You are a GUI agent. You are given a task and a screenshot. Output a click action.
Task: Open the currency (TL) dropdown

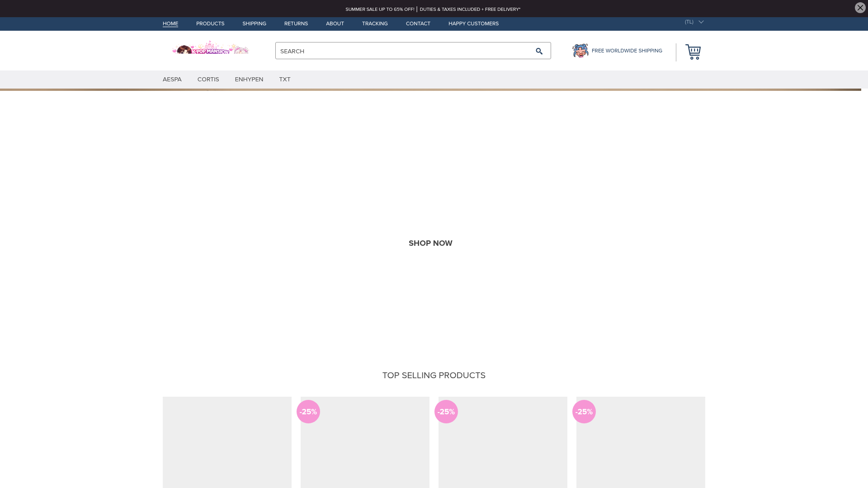coord(694,22)
